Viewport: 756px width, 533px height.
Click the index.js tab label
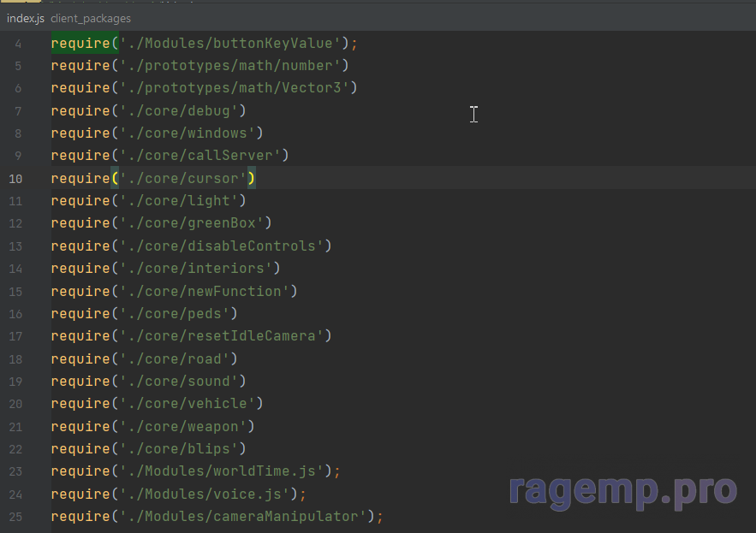tap(25, 18)
